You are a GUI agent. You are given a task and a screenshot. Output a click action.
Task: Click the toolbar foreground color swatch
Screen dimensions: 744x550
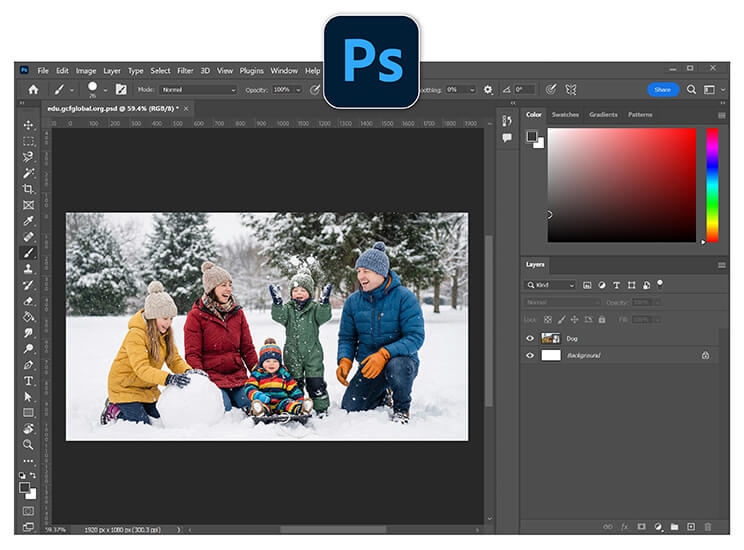[24, 487]
